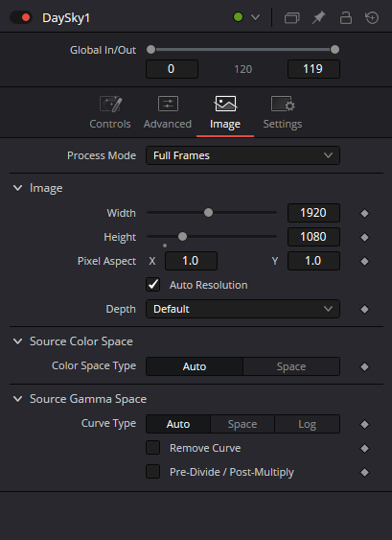This screenshot has width=392, height=540.
Task: Select Log for Curve Type
Action: [307, 424]
